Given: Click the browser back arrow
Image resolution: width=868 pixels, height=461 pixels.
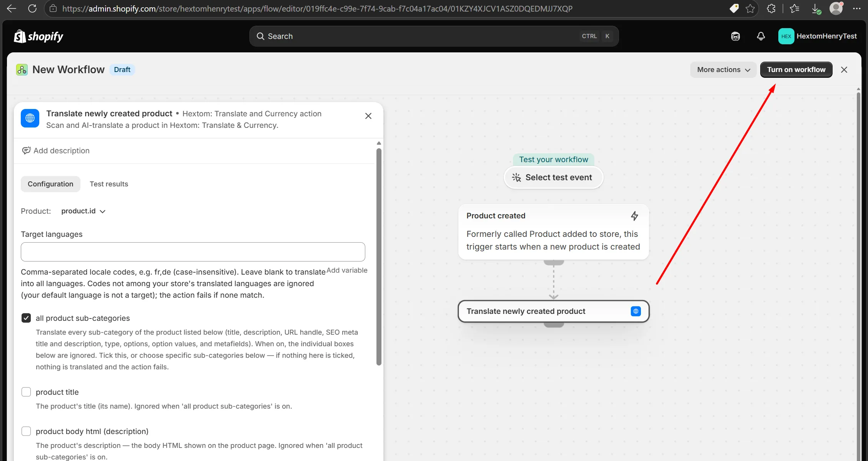Looking at the screenshot, I should tap(12, 8).
